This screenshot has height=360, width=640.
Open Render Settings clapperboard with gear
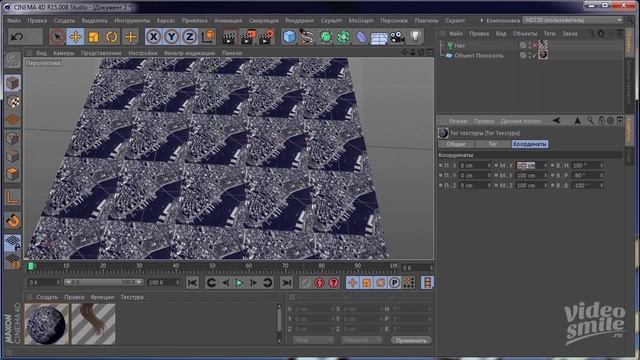(x=266, y=37)
